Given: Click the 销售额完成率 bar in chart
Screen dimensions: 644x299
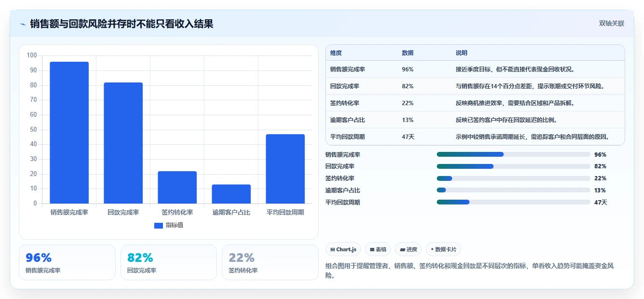Looking at the screenshot, I should tap(69, 133).
